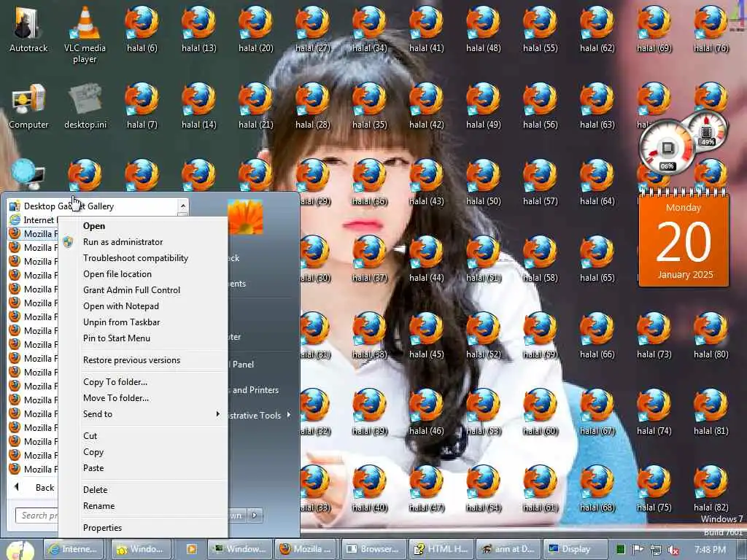Click the Windows Start orb
Viewport: 747px width, 560px height.
(x=20, y=550)
